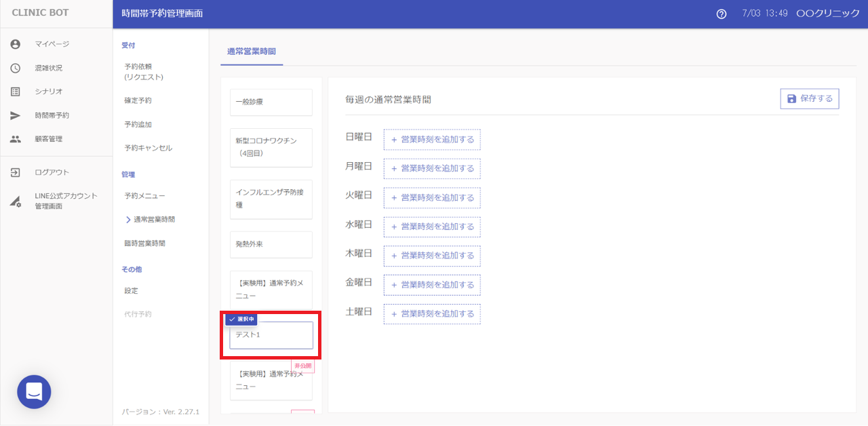Add business hours for 土曜日
The height and width of the screenshot is (426, 868).
432,313
